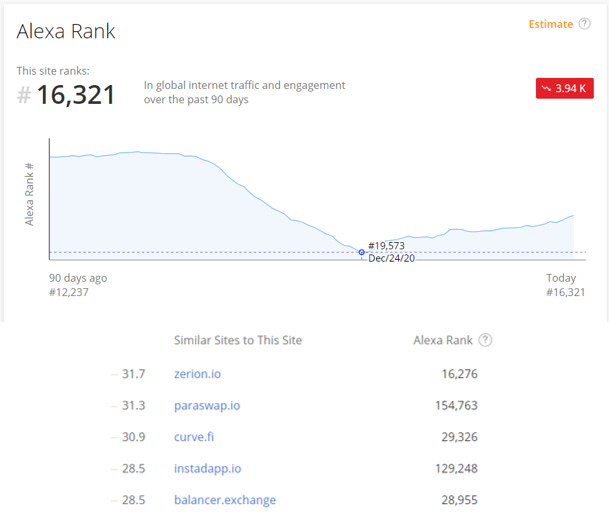This screenshot has width=609, height=524.
Task: Click the 31.7 overlap score for zerion.io
Action: pyautogui.click(x=134, y=374)
